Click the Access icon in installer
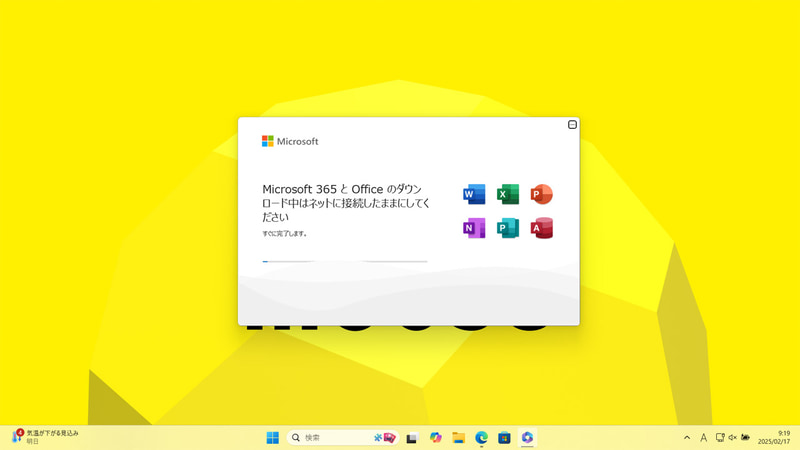800x450 pixels. point(541,228)
